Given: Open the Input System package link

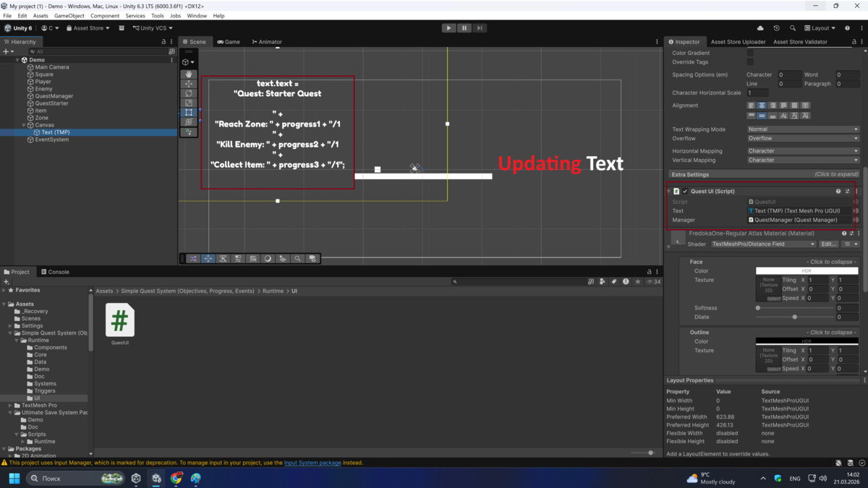Looking at the screenshot, I should [x=312, y=463].
